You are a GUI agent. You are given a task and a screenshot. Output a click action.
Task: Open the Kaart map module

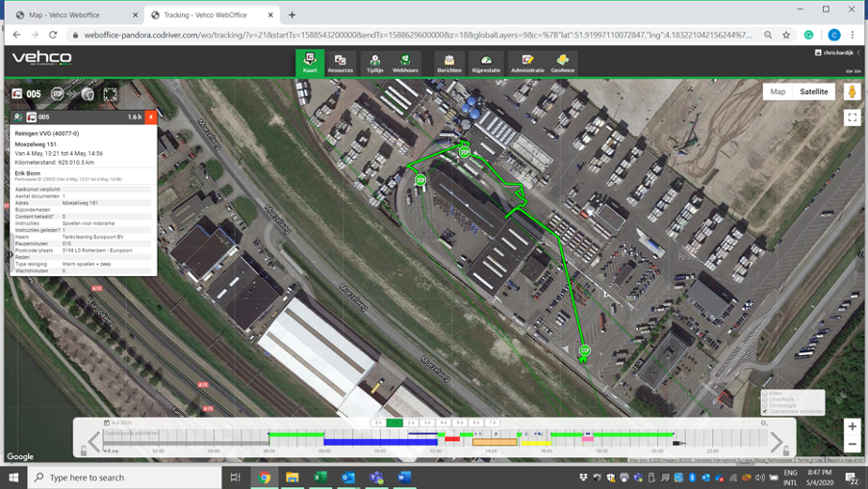point(310,64)
